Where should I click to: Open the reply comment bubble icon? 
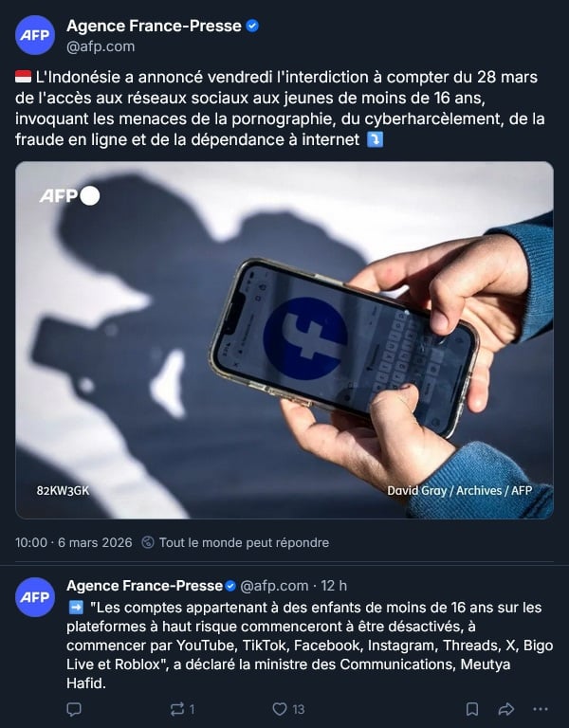pyautogui.click(x=74, y=709)
